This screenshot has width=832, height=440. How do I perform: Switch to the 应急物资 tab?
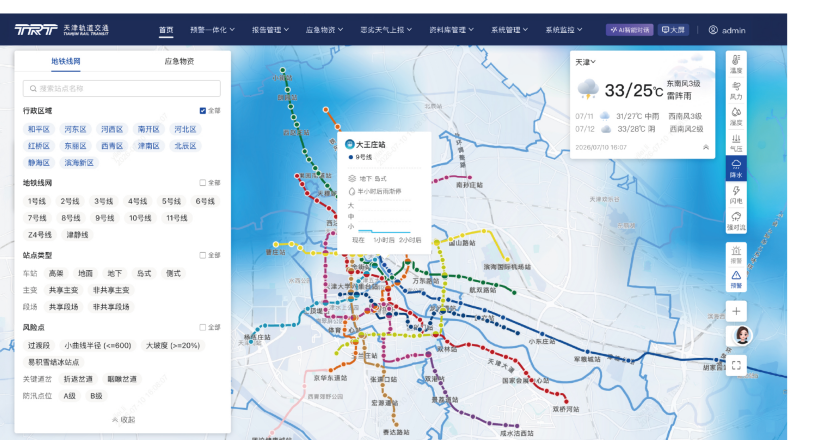click(x=179, y=61)
